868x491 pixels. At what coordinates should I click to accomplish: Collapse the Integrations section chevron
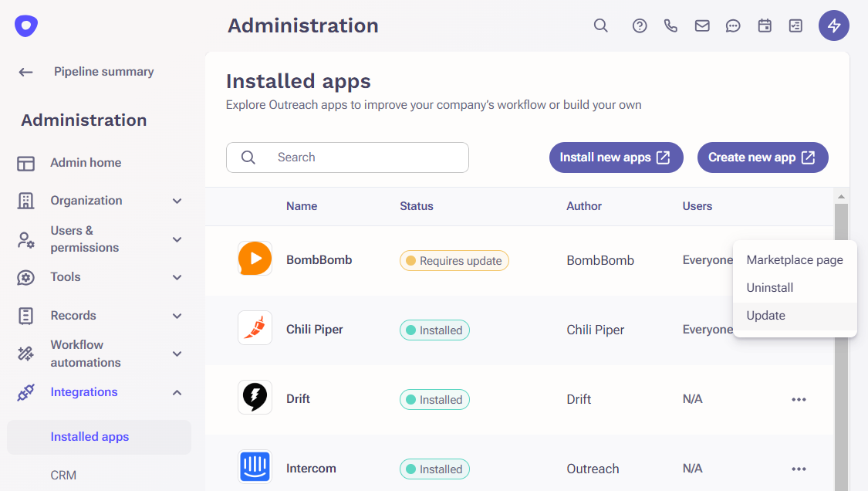(177, 392)
